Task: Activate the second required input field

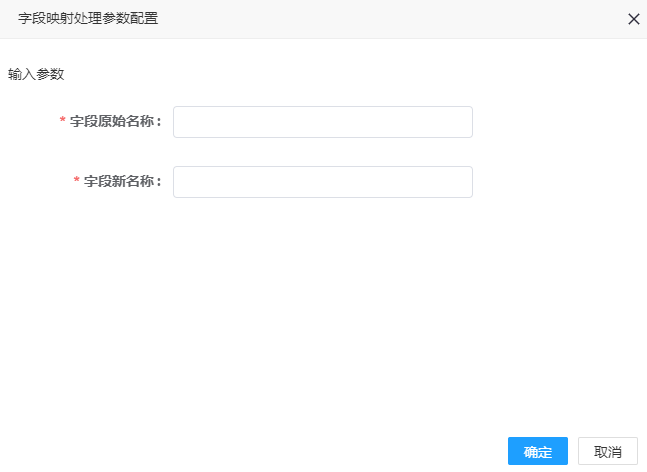Action: pos(323,182)
